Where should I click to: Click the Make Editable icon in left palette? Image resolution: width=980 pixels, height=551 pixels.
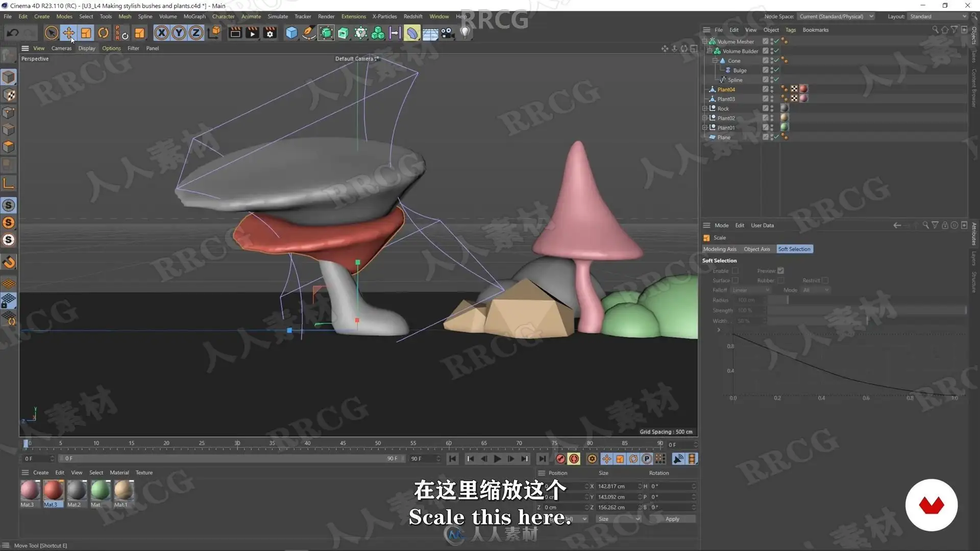9,55
